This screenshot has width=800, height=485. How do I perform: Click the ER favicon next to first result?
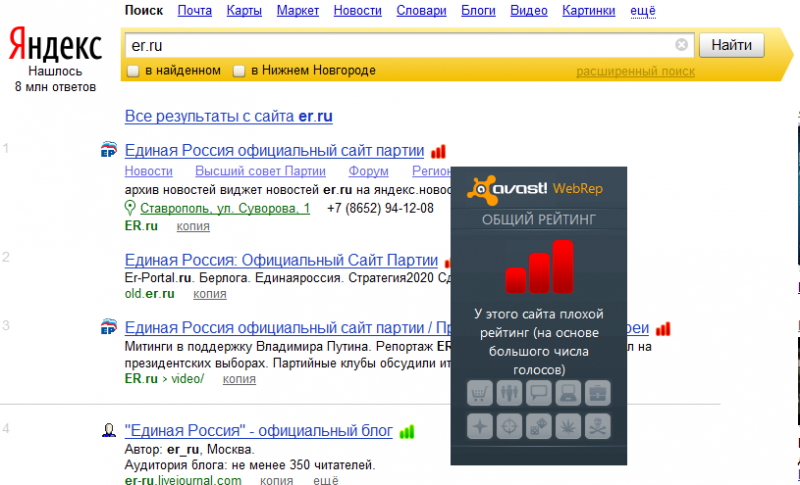pos(108,149)
